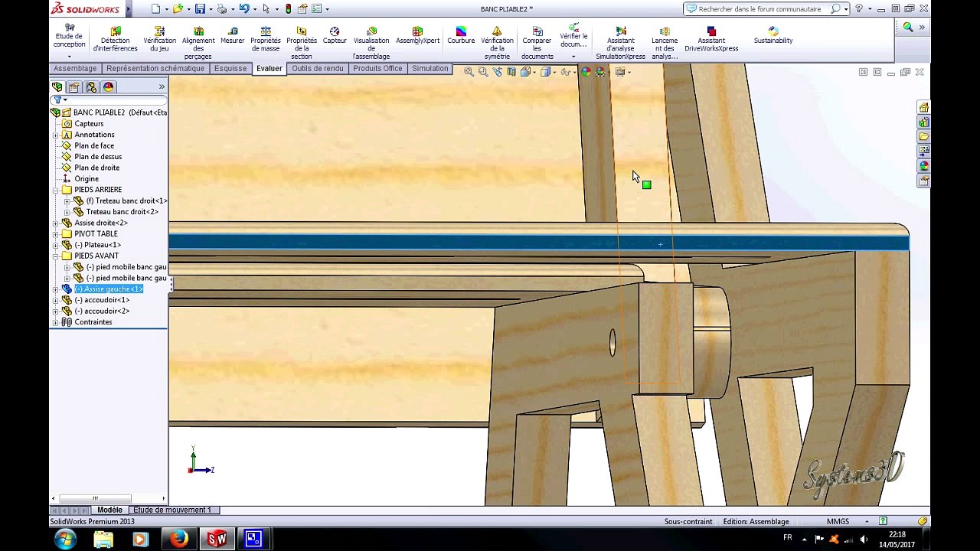Viewport: 980px width, 551px height.
Task: Open the Outils de rendu tab
Action: click(x=318, y=69)
